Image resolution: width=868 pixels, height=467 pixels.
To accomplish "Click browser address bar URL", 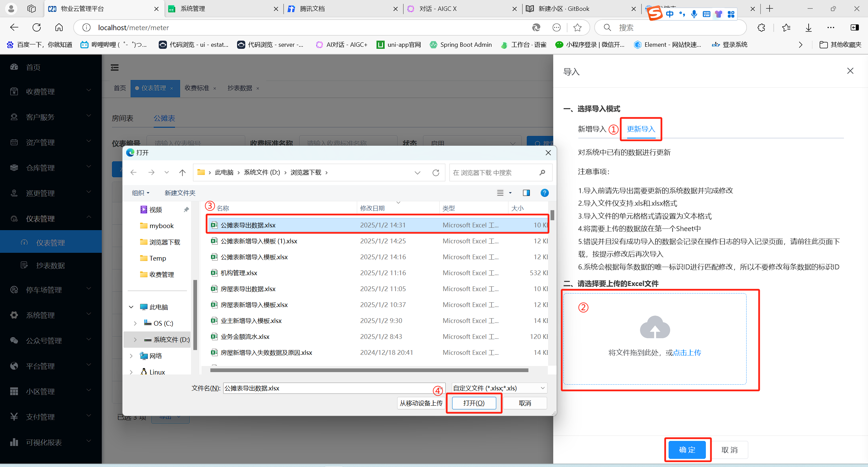I will [133, 27].
